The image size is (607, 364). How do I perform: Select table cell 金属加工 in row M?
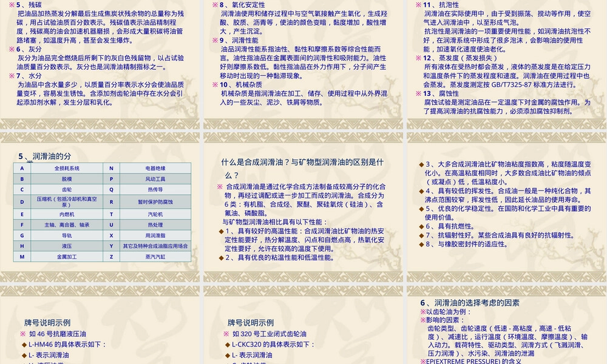click(x=67, y=257)
